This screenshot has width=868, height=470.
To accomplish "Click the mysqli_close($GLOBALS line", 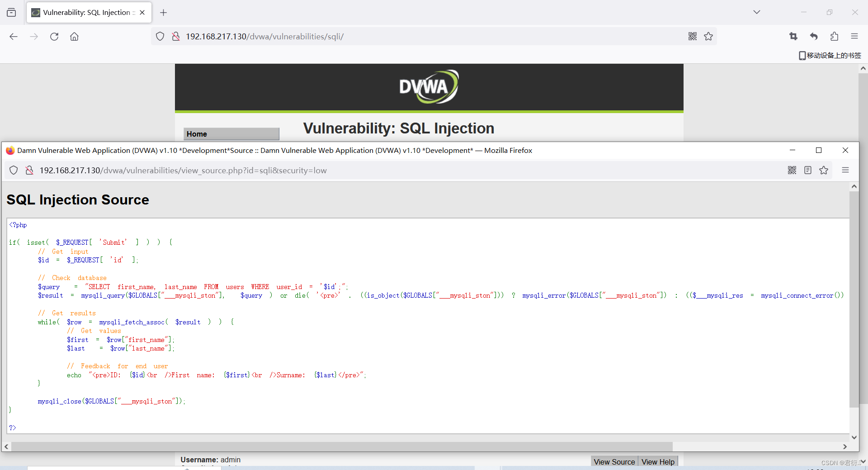I will click(x=112, y=401).
